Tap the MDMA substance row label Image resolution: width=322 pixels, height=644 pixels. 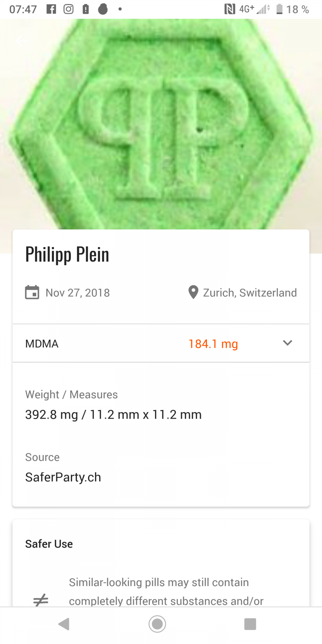click(42, 344)
